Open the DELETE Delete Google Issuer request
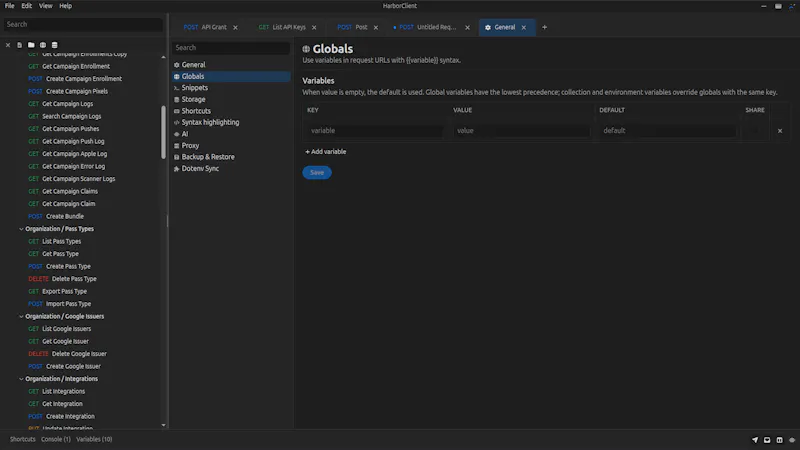 point(67,354)
